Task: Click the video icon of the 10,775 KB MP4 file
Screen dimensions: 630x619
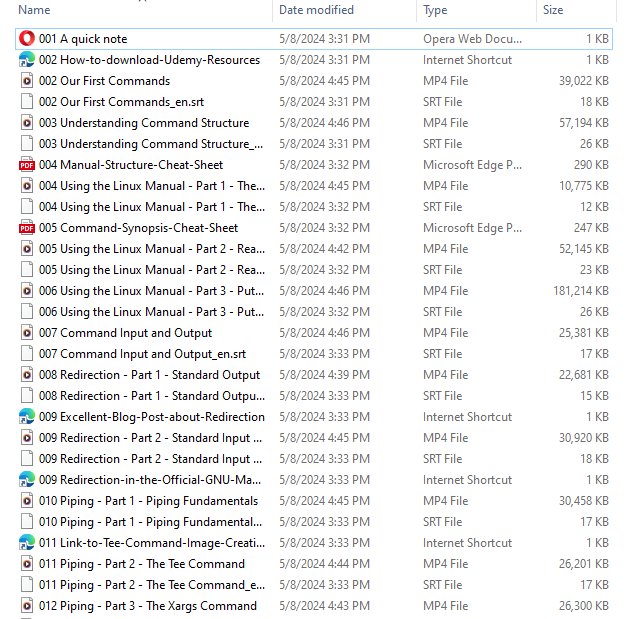Action: (27, 186)
